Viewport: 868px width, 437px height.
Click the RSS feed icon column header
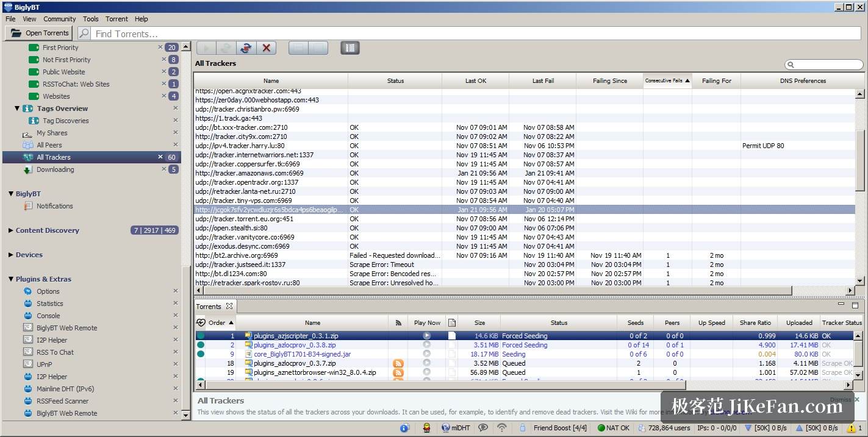pos(398,322)
